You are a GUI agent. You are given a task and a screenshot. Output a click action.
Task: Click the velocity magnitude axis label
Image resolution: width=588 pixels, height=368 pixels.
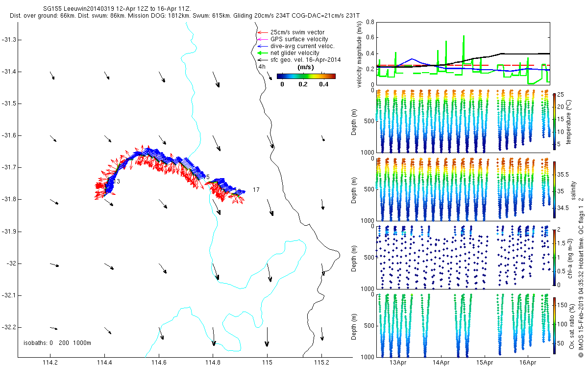(x=360, y=53)
